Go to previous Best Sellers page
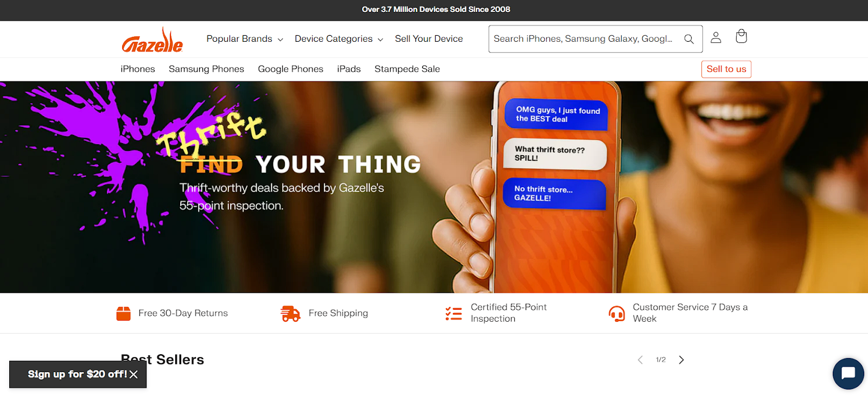The width and height of the screenshot is (868, 396). coord(640,360)
